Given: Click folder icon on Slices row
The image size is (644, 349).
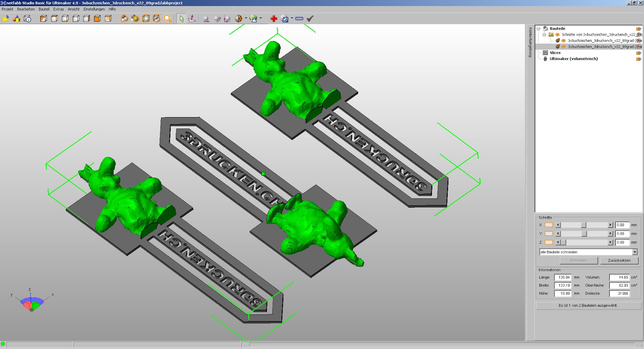Looking at the screenshot, I should click(638, 53).
